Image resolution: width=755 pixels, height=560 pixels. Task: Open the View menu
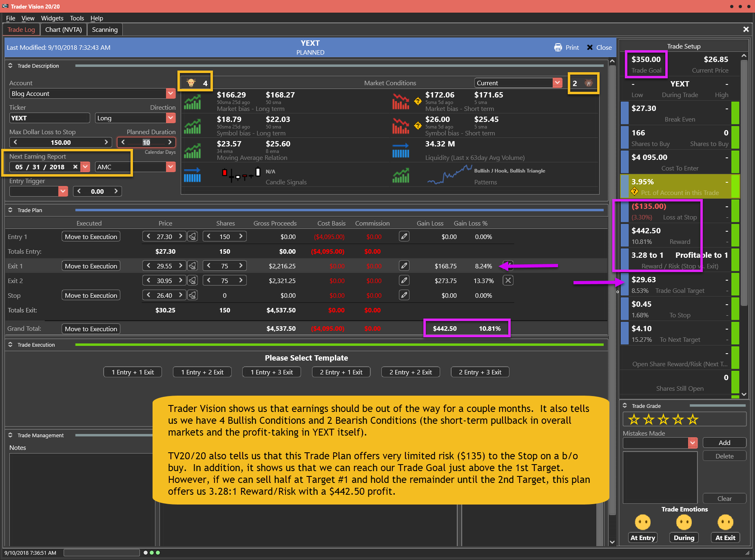[28, 18]
